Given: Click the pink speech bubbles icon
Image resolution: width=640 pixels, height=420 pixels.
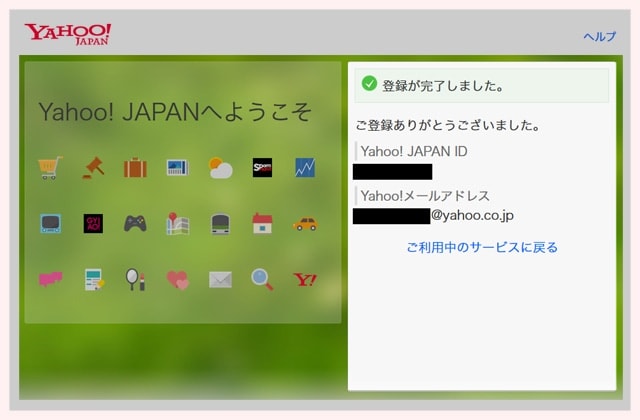Looking at the screenshot, I should pyautogui.click(x=51, y=280).
